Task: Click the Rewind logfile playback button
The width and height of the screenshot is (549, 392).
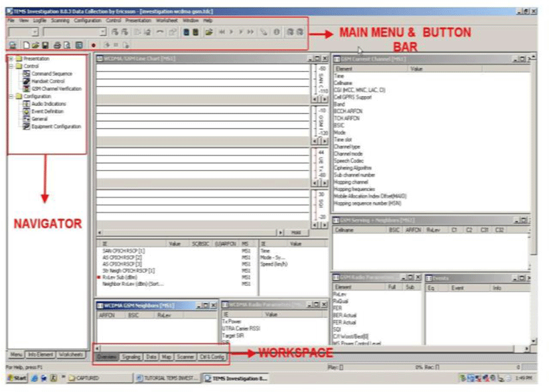Action: (222, 33)
